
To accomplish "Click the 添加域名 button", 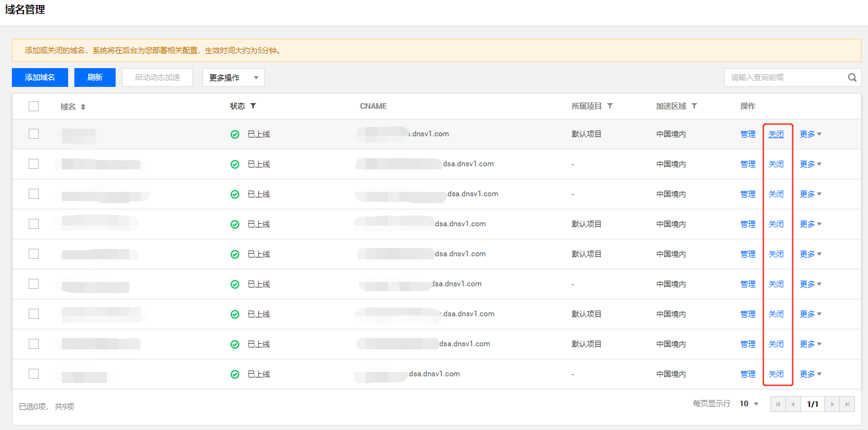I will point(40,77).
